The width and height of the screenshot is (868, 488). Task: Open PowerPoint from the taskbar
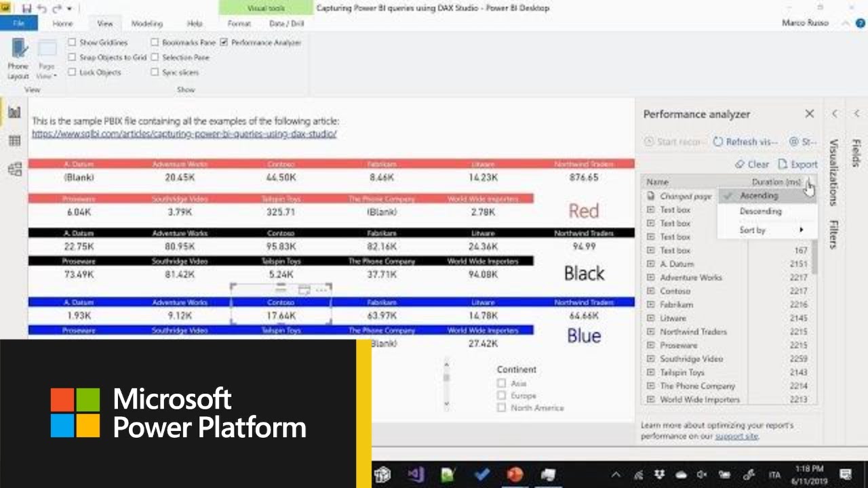[x=515, y=474]
